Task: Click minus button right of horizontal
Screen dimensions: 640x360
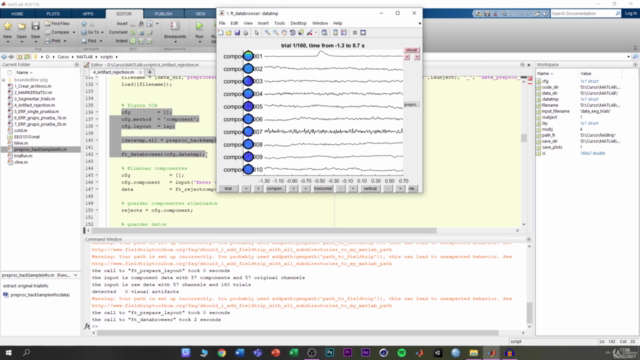Action: coord(341,189)
